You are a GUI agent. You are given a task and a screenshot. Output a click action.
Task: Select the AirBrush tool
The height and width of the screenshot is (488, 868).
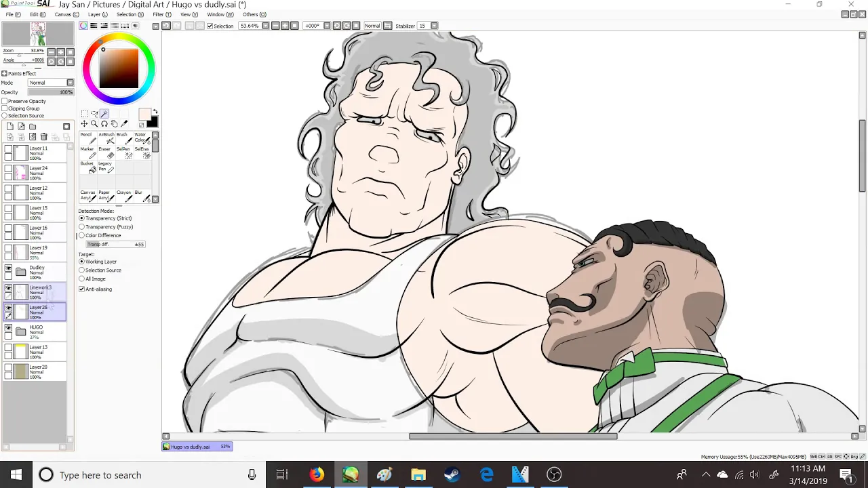106,138
